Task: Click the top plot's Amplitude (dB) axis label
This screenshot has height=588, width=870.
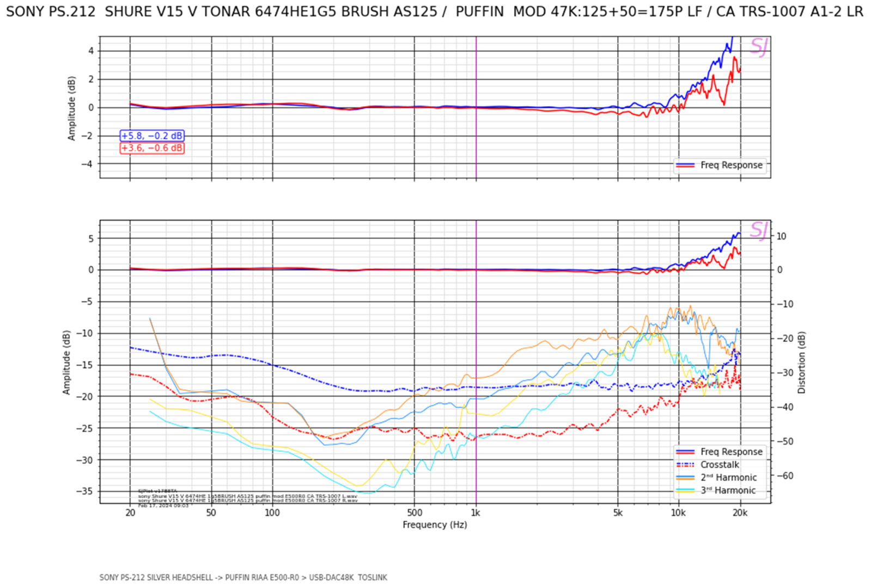Action: [71, 108]
